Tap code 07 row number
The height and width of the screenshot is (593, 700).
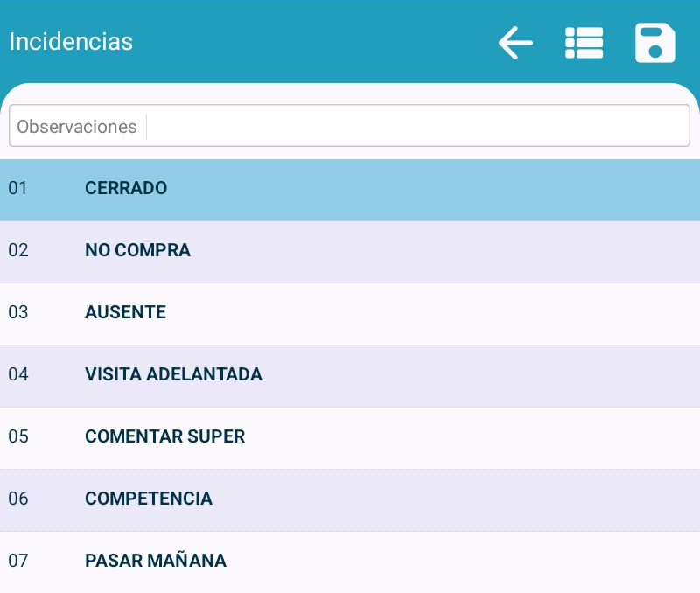18,561
